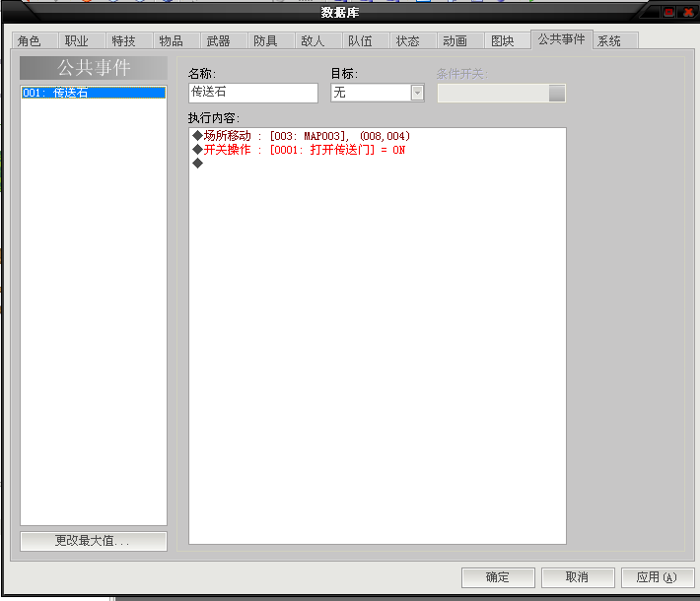Open the 职业 tab
Image resolution: width=700 pixels, height=601 pixels.
tap(82, 41)
